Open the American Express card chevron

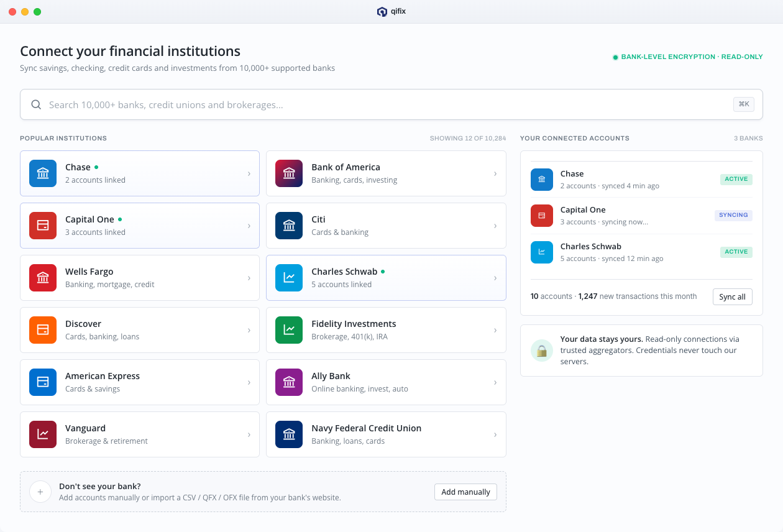tap(249, 382)
